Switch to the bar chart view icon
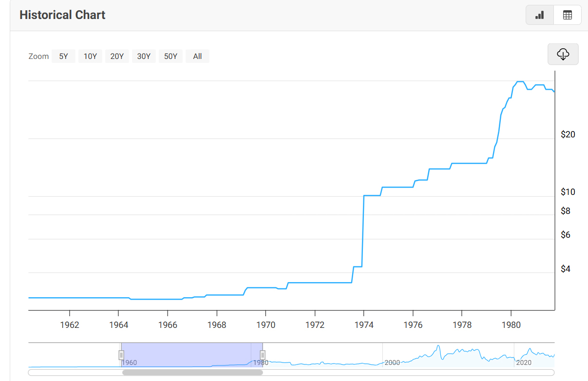This screenshot has height=381, width=588. tap(540, 15)
